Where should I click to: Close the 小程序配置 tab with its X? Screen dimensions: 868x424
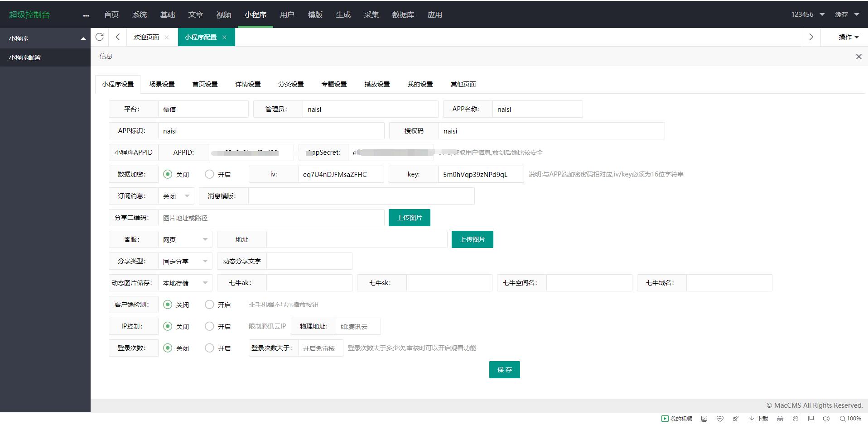pos(224,38)
